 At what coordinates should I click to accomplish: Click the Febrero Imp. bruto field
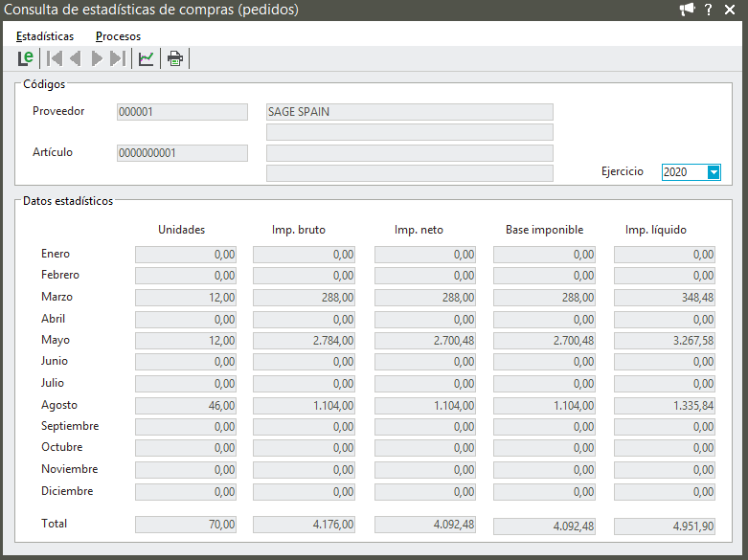click(x=304, y=276)
